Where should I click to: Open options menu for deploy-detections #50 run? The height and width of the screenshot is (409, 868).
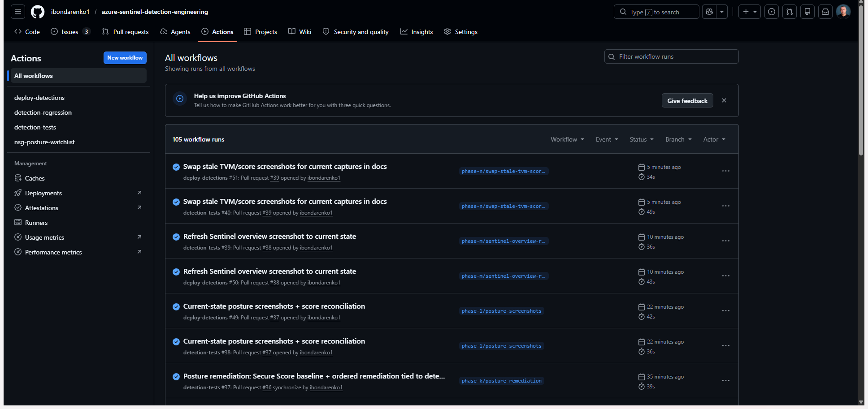point(725,276)
